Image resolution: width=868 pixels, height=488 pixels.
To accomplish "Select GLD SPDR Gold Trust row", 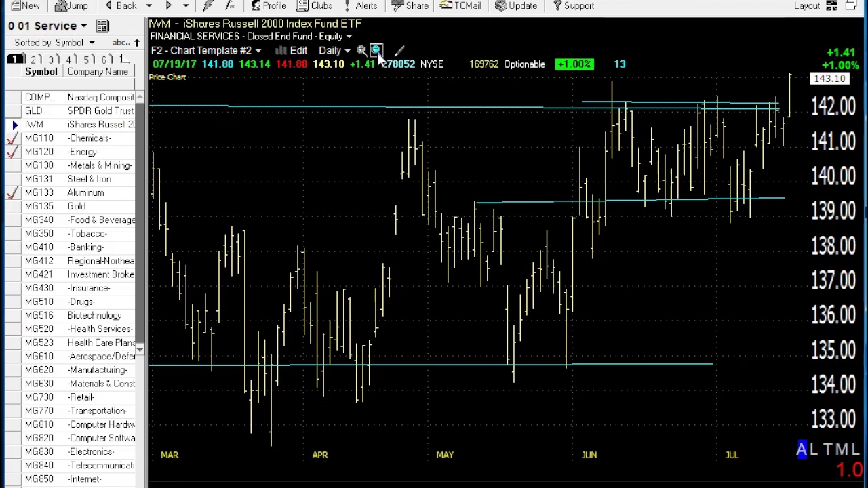I will tap(71, 111).
